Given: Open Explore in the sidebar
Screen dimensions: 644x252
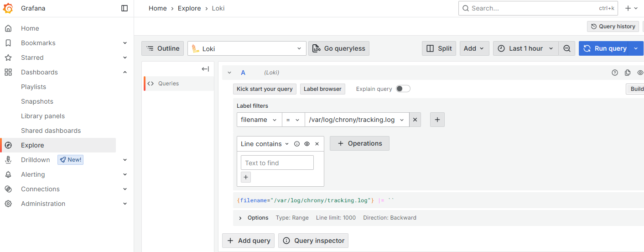Looking at the screenshot, I should tap(32, 145).
